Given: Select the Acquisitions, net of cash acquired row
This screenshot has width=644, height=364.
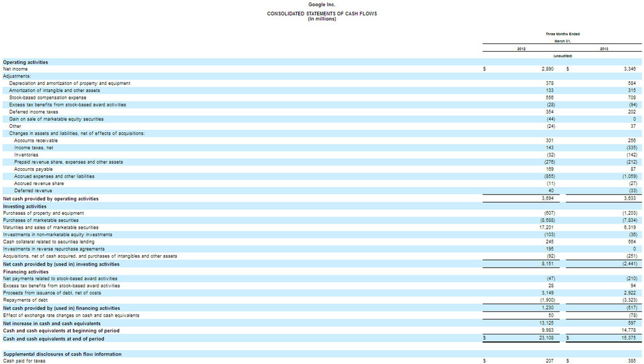Looking at the screenshot, I should [x=90, y=256].
